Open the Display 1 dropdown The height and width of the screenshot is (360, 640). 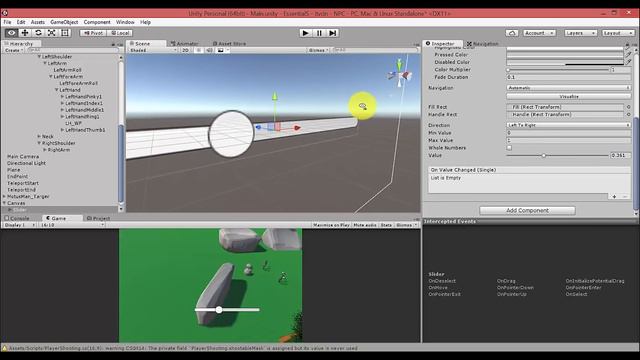tap(20, 225)
